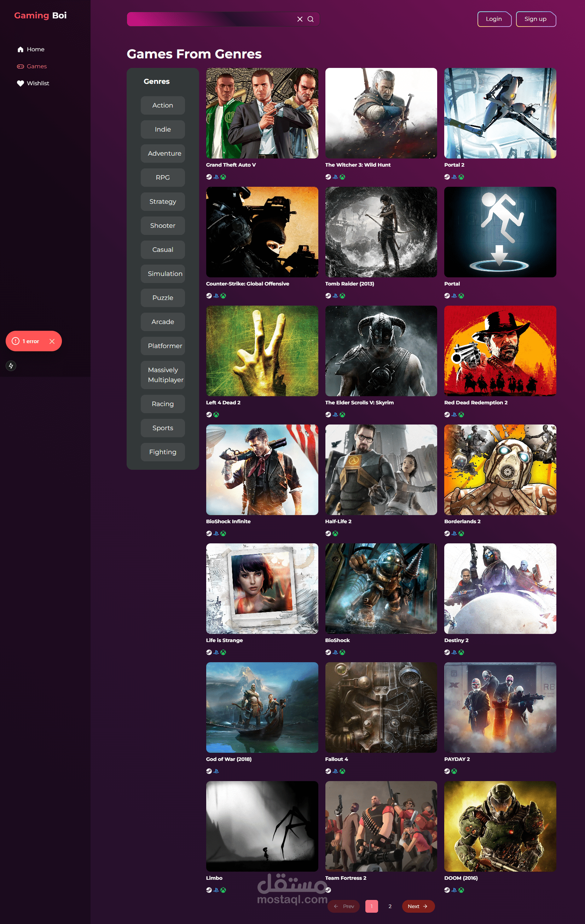Choose the Fighting genre
Viewport: 585px width, 924px height.
pos(163,452)
